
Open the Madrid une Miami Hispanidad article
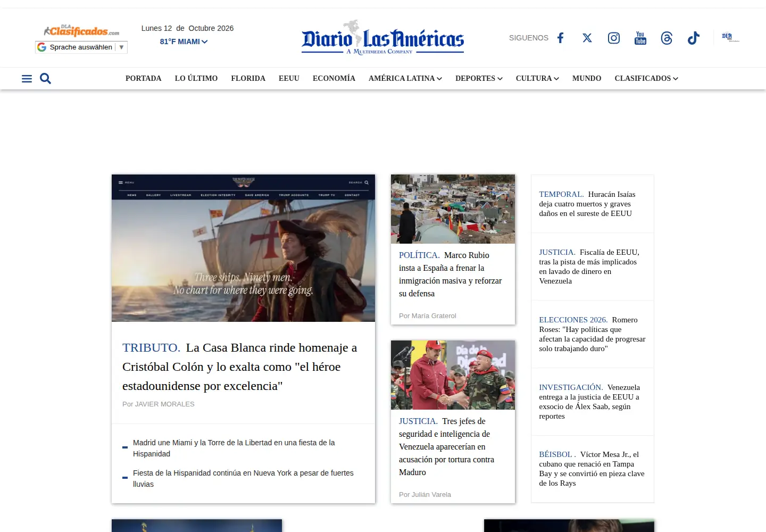pyautogui.click(x=234, y=448)
